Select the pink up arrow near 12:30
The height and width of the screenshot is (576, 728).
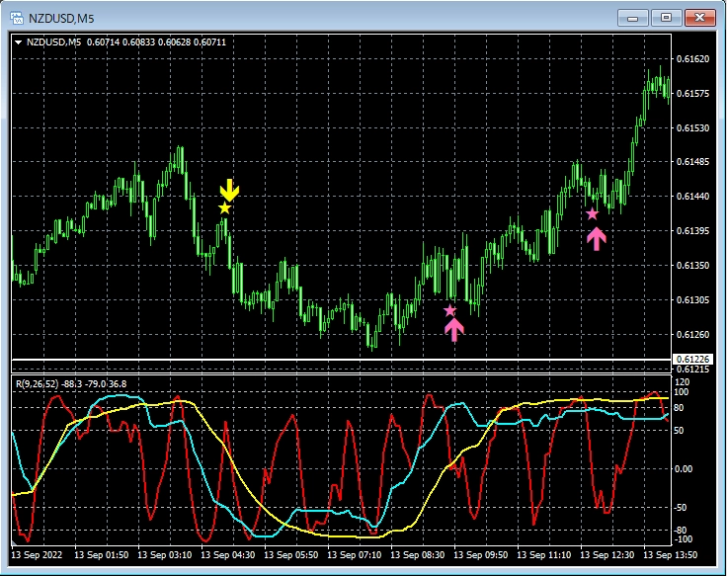tap(596, 238)
